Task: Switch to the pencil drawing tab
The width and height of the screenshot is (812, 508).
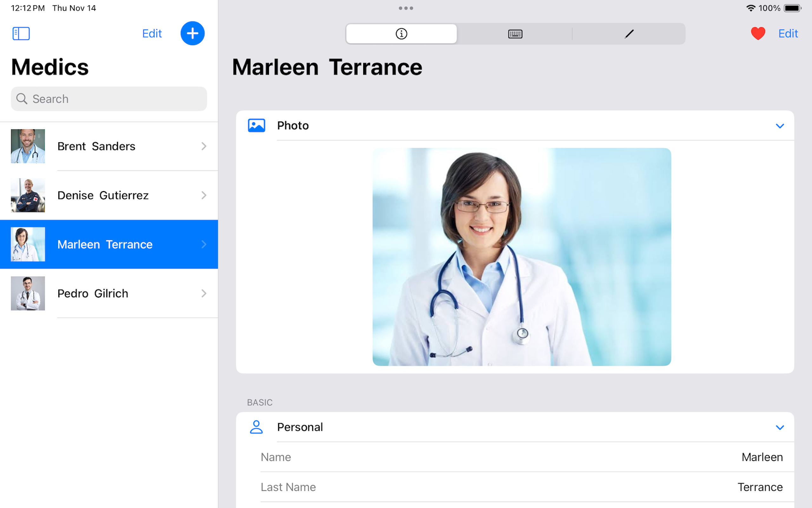Action: click(629, 34)
